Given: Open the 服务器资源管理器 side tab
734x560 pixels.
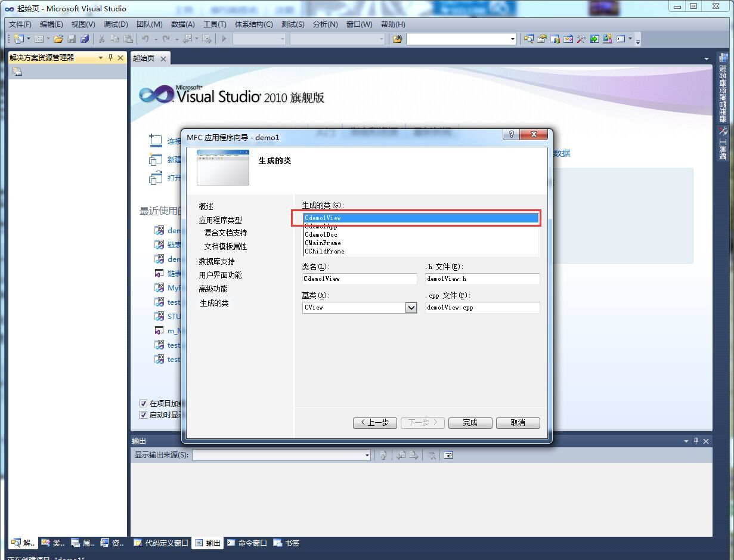Looking at the screenshot, I should (x=723, y=88).
